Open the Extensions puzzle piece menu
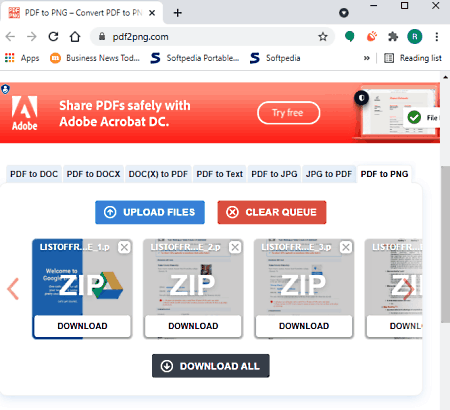450x410 pixels. tap(393, 37)
